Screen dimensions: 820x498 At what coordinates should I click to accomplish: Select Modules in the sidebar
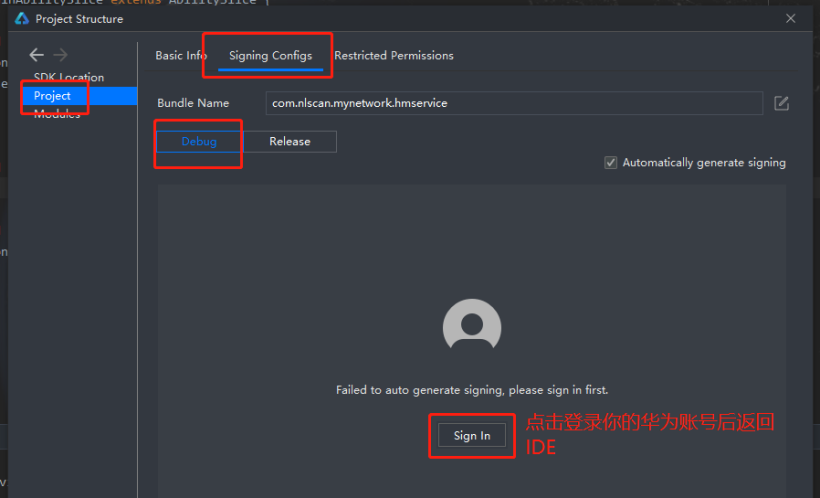pos(57,114)
